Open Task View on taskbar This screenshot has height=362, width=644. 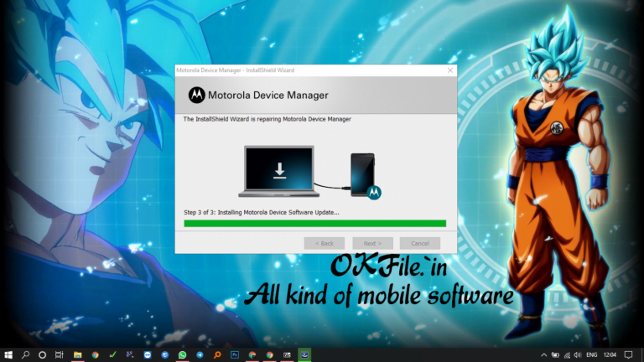click(60, 354)
